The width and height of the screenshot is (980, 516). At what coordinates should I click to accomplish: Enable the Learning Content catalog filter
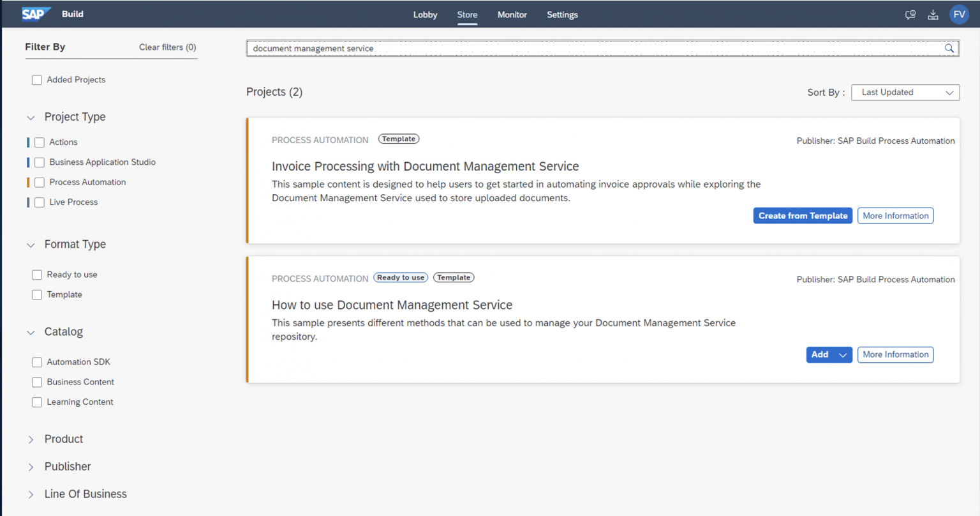[x=37, y=402]
